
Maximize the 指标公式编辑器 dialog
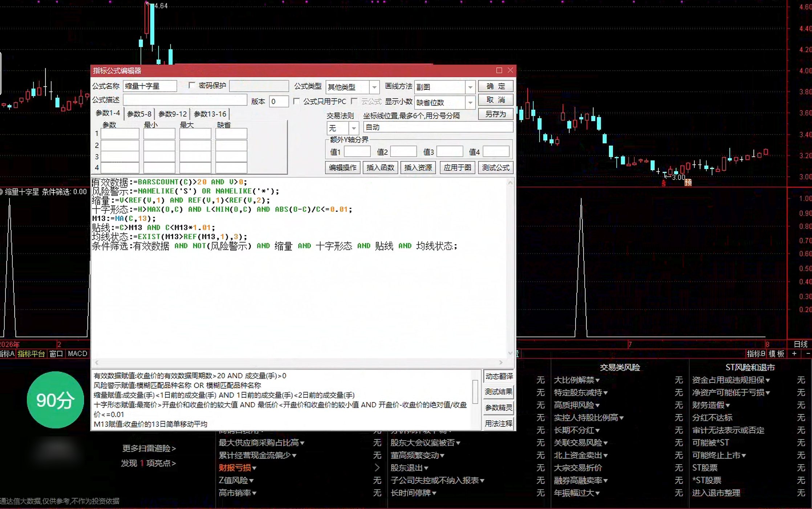(x=499, y=70)
